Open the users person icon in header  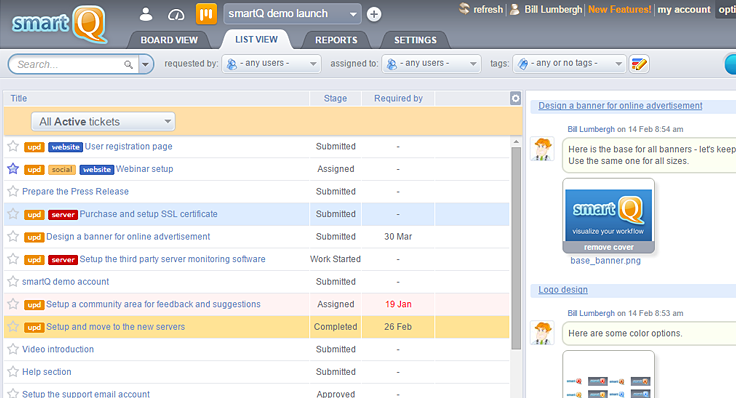(146, 15)
